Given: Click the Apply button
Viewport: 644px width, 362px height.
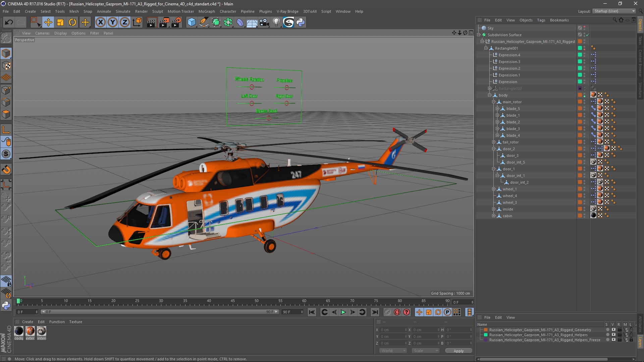Looking at the screenshot, I should [459, 351].
